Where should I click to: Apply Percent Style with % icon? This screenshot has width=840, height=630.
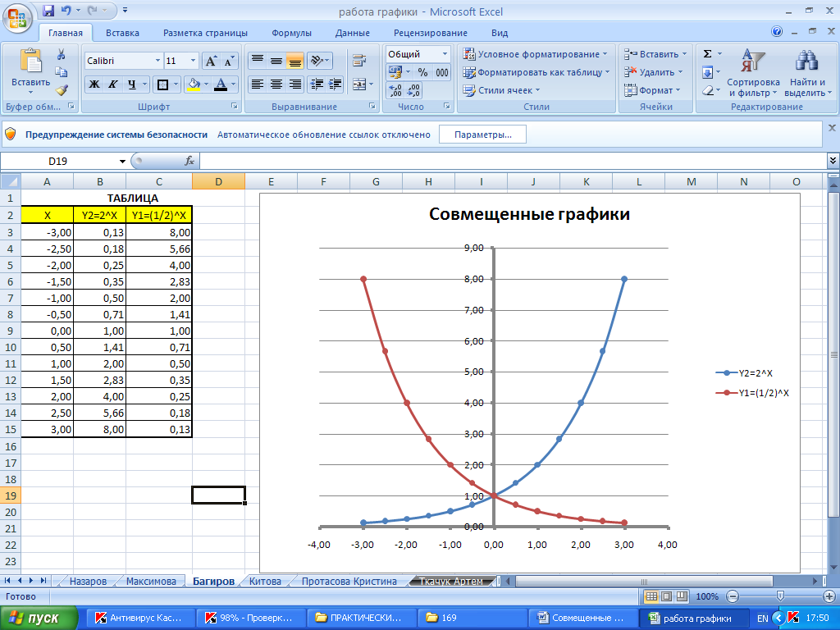[x=422, y=72]
